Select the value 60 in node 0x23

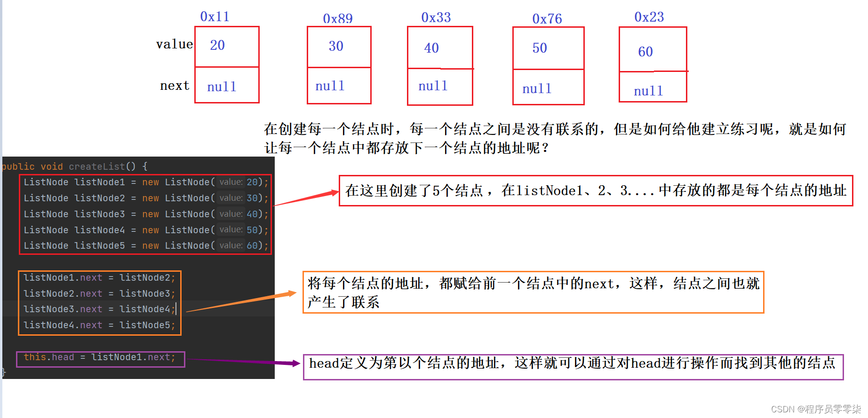pos(645,52)
